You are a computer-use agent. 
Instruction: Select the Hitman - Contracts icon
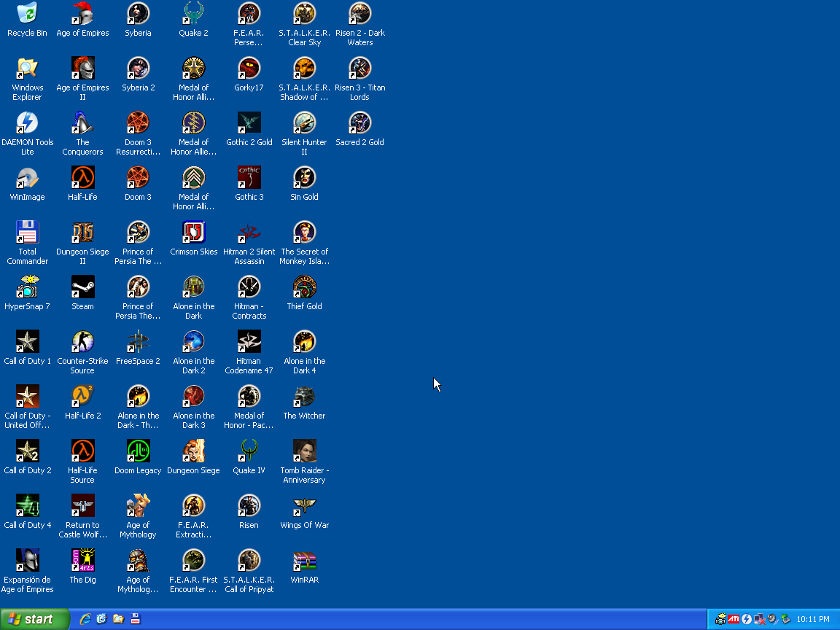coord(249,287)
